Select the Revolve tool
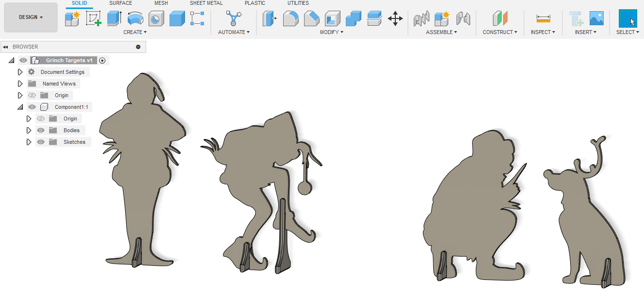 pos(135,18)
